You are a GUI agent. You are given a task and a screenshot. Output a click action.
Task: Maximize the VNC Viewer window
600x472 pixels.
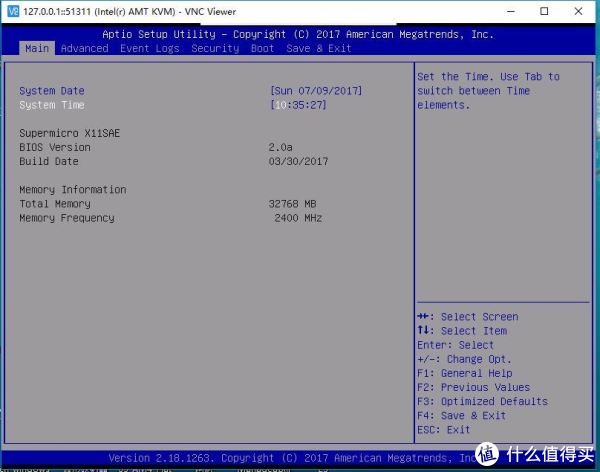(544, 11)
